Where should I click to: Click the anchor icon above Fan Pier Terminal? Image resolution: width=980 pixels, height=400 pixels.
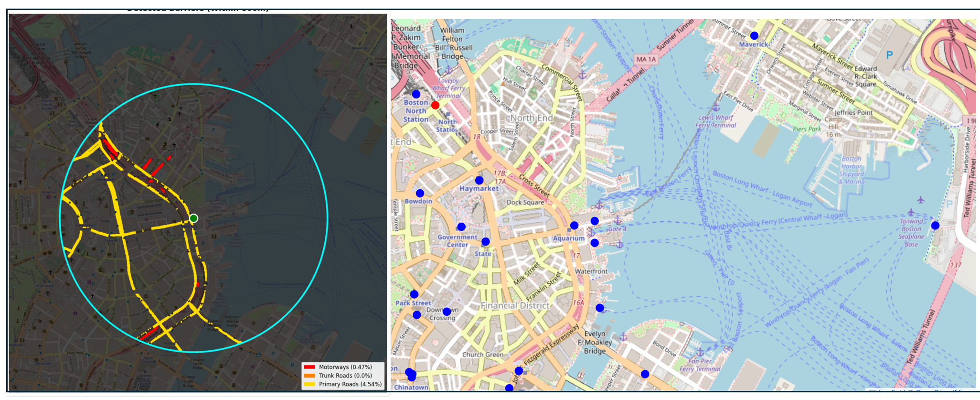click(700, 352)
